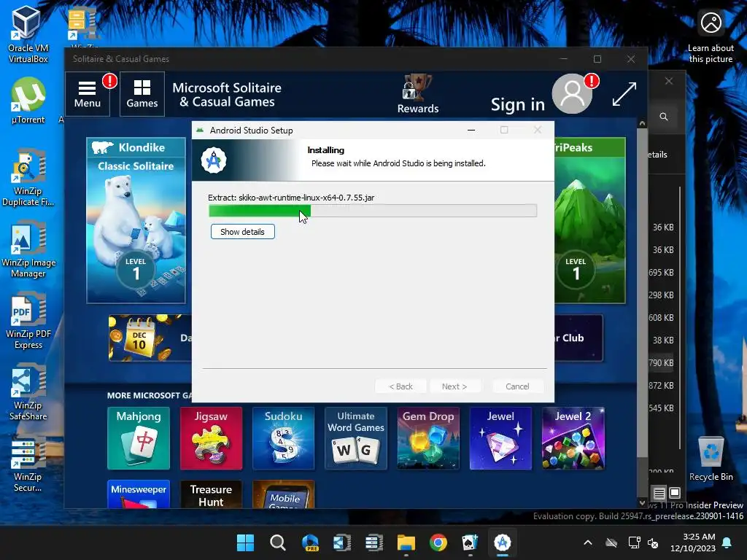The width and height of the screenshot is (747, 560).
Task: Open WinZip Secure Backup desktop shortcut
Action: point(28,463)
